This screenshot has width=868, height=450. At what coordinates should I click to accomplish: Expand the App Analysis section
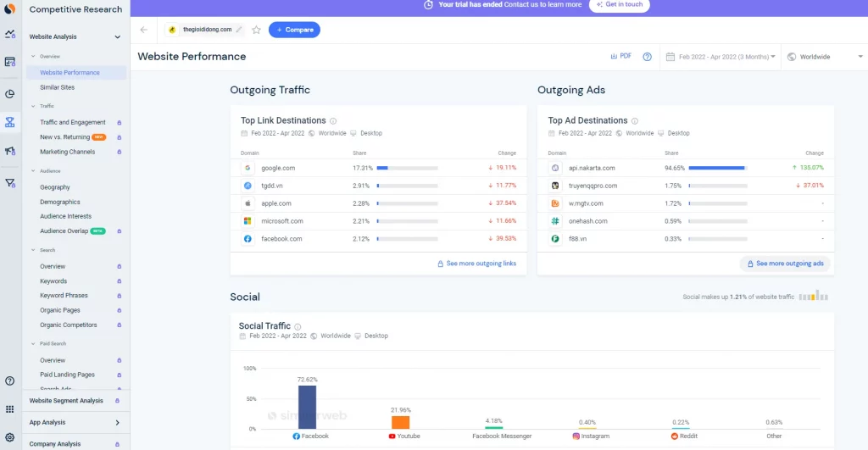pos(117,422)
